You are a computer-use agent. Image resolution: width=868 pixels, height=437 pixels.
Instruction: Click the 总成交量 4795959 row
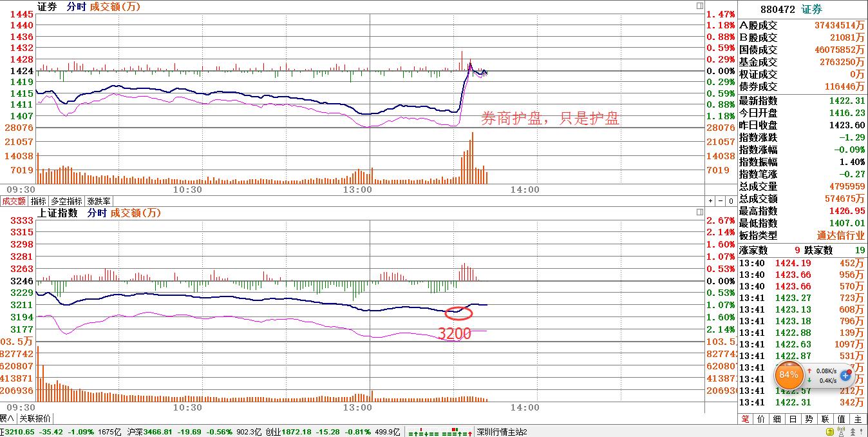(802, 186)
